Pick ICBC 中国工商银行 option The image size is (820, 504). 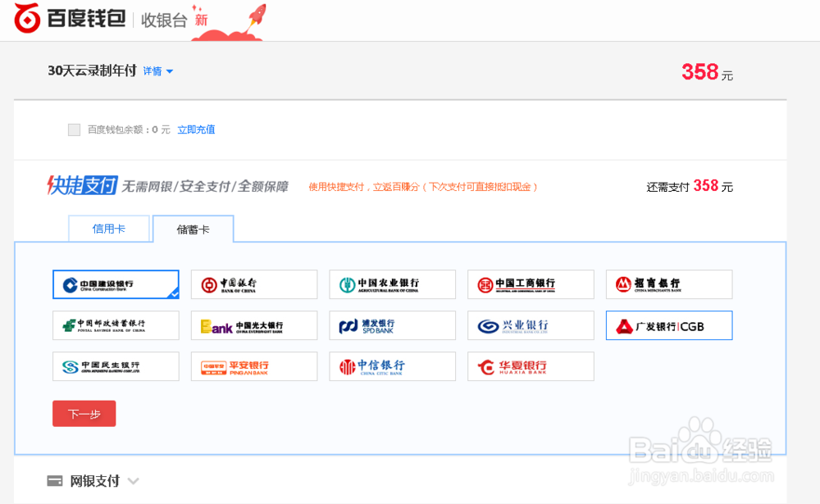tap(531, 284)
